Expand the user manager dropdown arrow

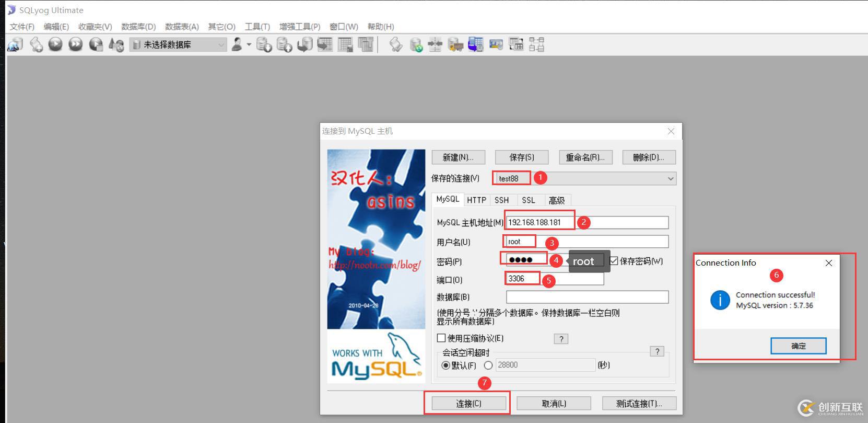coord(249,45)
